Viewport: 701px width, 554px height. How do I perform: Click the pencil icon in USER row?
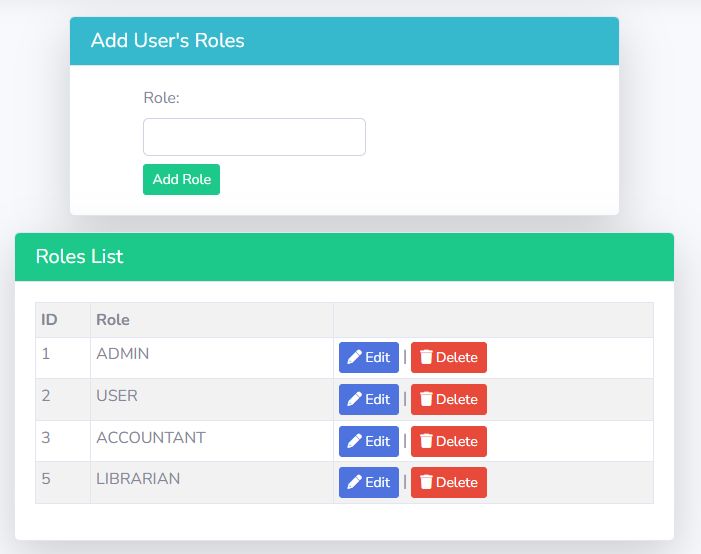click(x=354, y=400)
